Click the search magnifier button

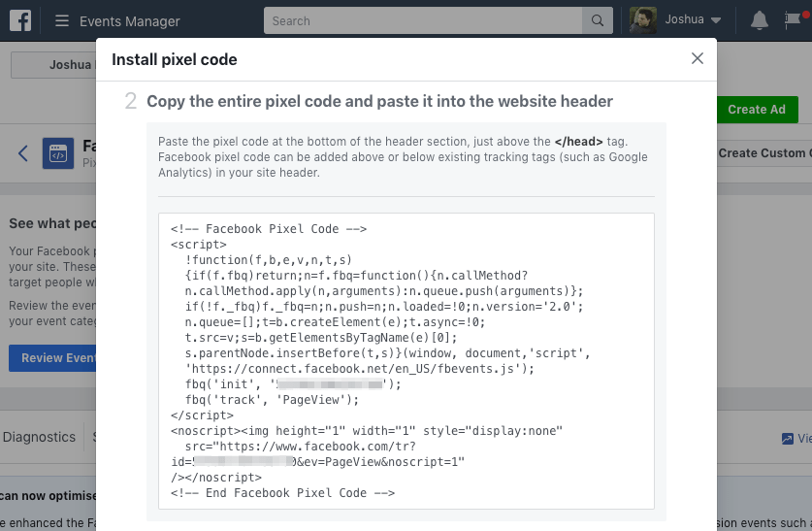pos(597,20)
